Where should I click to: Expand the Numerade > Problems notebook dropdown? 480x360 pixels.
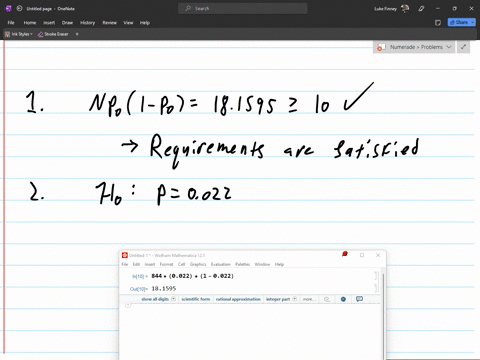pyautogui.click(x=449, y=47)
